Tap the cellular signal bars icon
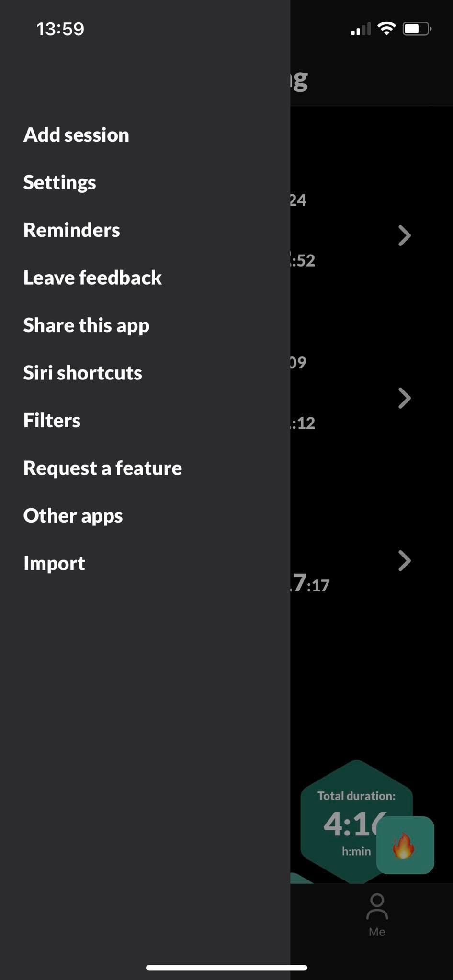Image resolution: width=453 pixels, height=980 pixels. click(361, 30)
